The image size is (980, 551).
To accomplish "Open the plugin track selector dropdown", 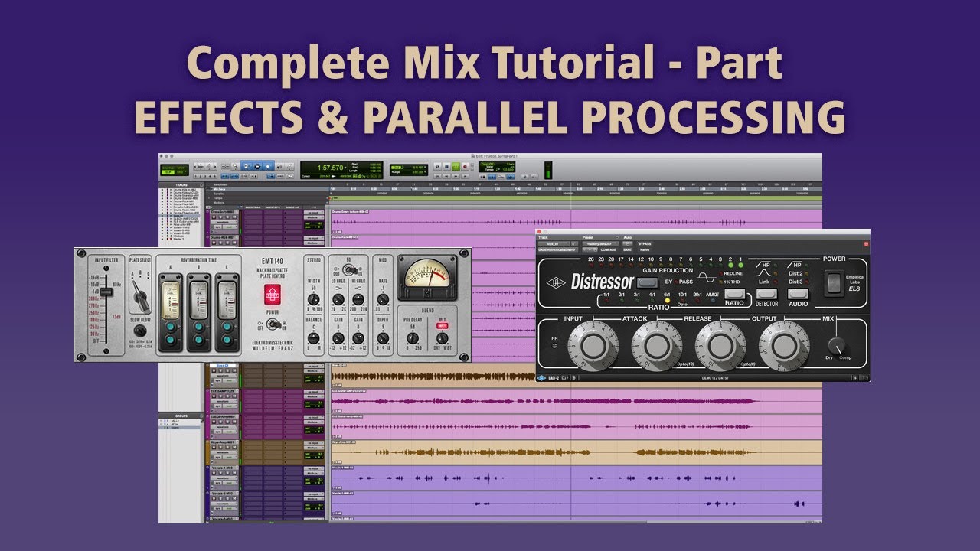I will pos(554,243).
